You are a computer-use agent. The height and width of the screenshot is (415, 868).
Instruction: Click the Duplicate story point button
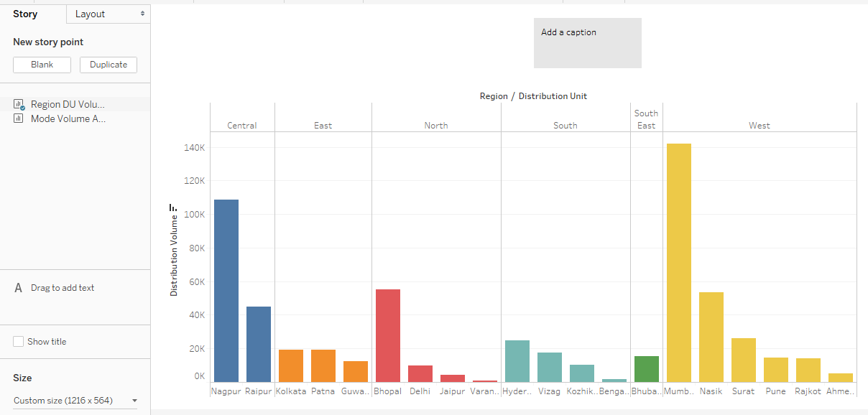point(108,65)
